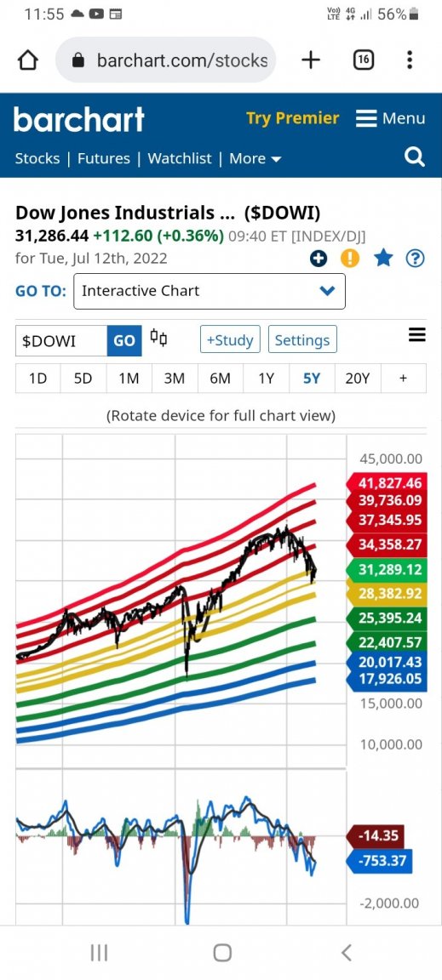Tap the 39,736.09 price label
442x980 pixels.
coord(387,500)
